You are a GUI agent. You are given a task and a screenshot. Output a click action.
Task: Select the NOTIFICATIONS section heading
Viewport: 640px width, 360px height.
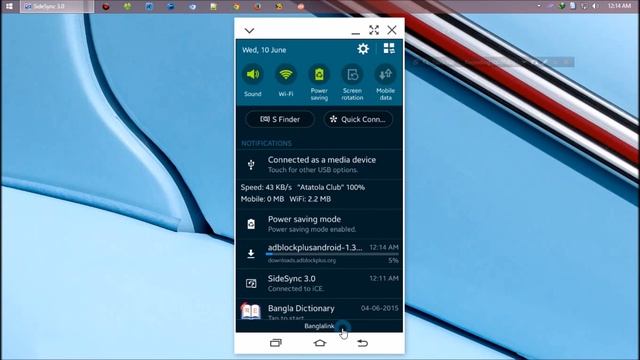tap(266, 143)
